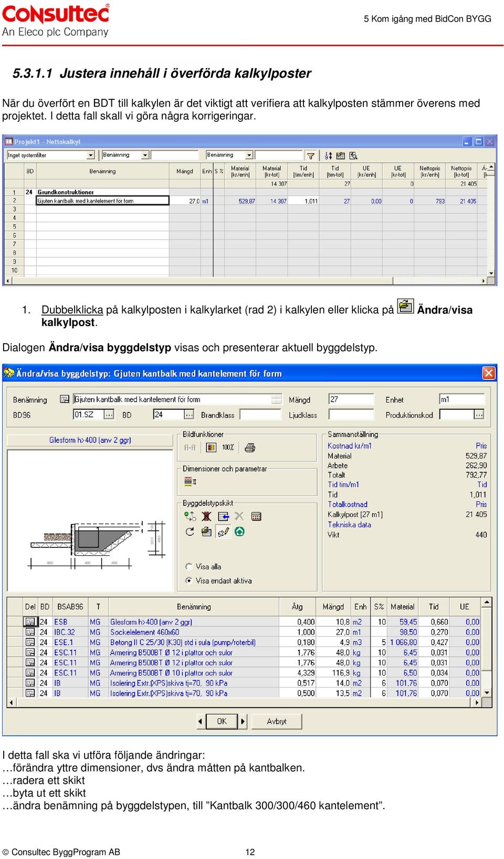
Task: Click the calculator icon in Byggdelstypskikt
Action: pyautogui.click(x=256, y=516)
